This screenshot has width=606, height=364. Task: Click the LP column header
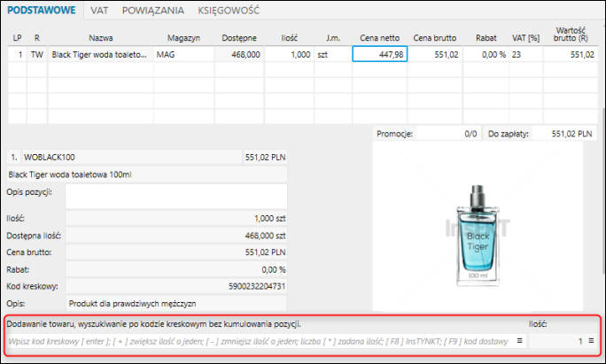(x=17, y=38)
